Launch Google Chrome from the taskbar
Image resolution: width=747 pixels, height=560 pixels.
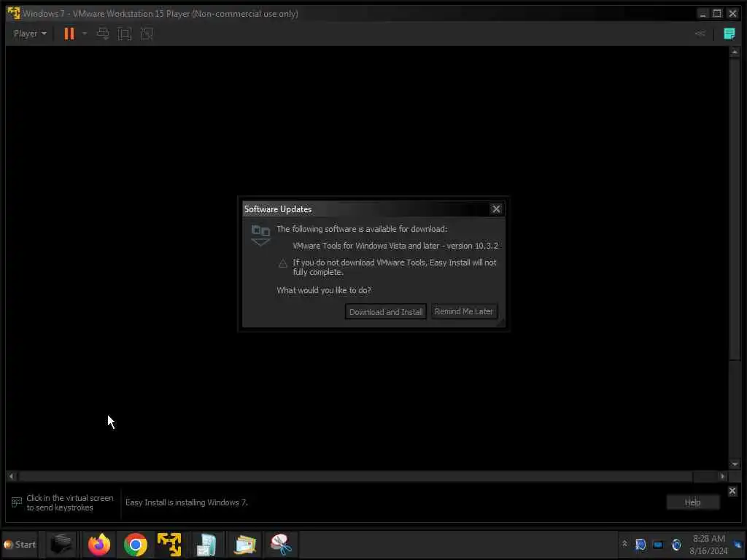(135, 544)
